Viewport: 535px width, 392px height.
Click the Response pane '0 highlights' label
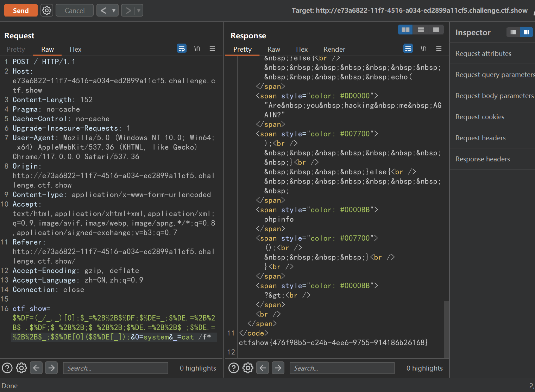coord(424,368)
